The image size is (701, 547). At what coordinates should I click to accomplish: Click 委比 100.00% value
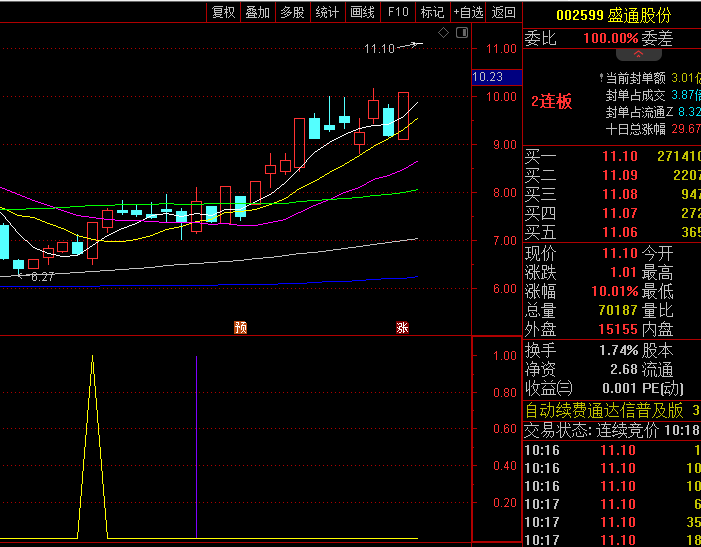click(611, 38)
